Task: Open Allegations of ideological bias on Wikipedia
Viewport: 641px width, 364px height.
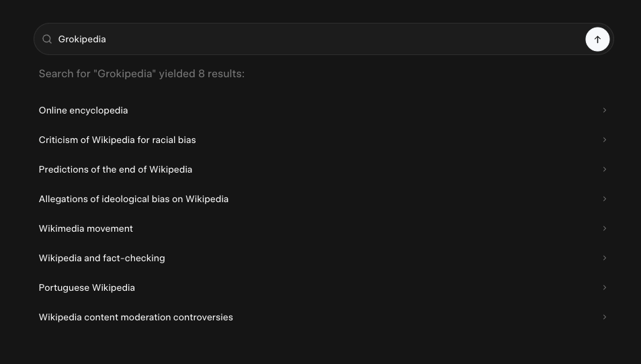Action: pyautogui.click(x=134, y=199)
